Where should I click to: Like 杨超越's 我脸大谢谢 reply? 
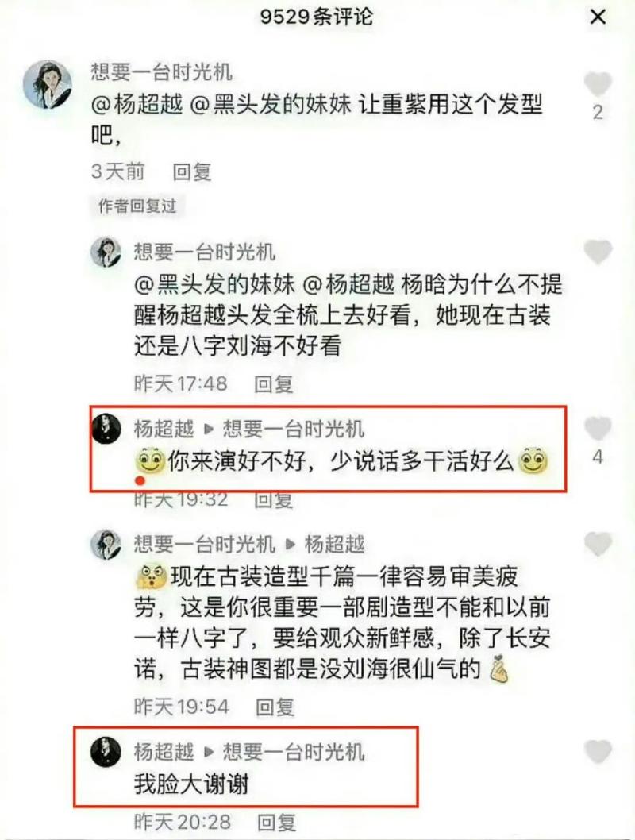[598, 751]
